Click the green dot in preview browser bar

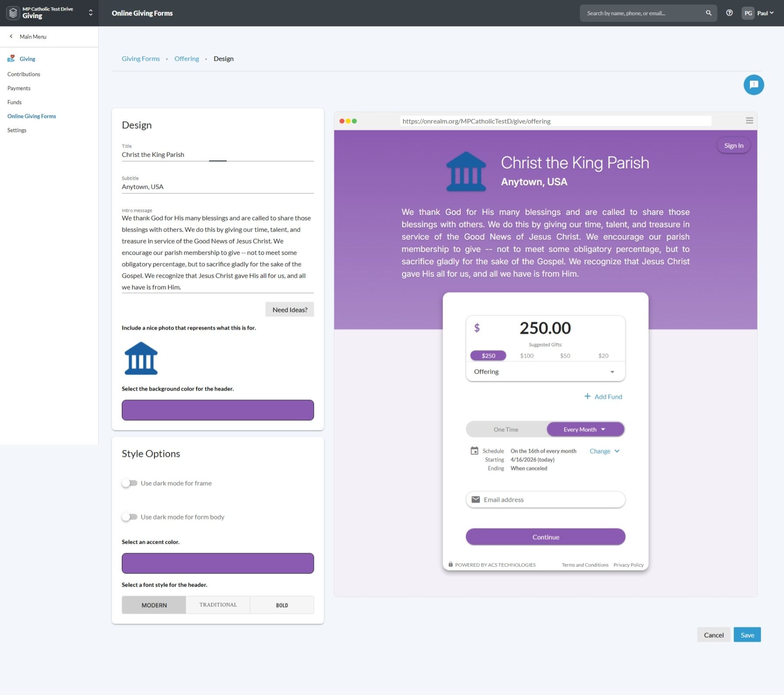tap(354, 121)
